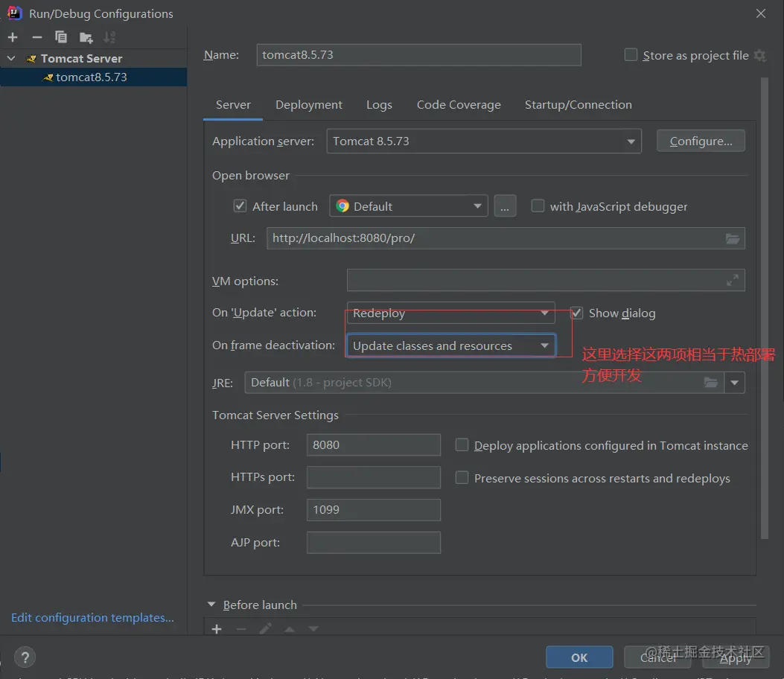Click folder icon in URL field
Screen dimensions: 784x679
pos(733,238)
